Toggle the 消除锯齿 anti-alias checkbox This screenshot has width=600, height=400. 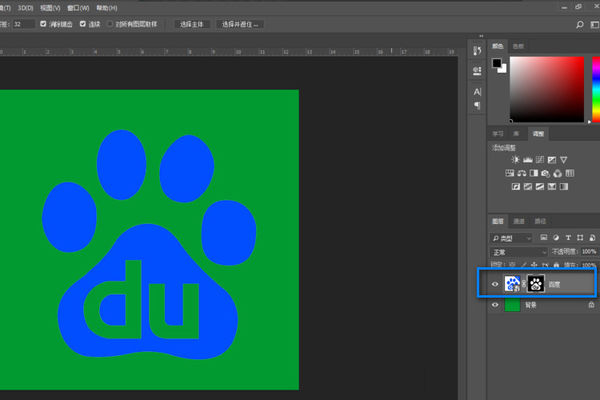(43, 24)
